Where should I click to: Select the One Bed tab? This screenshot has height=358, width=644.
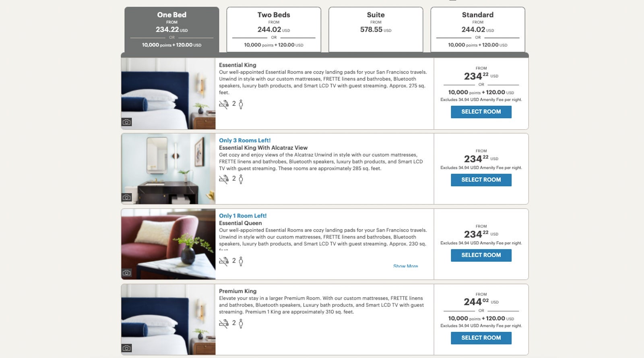pyautogui.click(x=172, y=29)
